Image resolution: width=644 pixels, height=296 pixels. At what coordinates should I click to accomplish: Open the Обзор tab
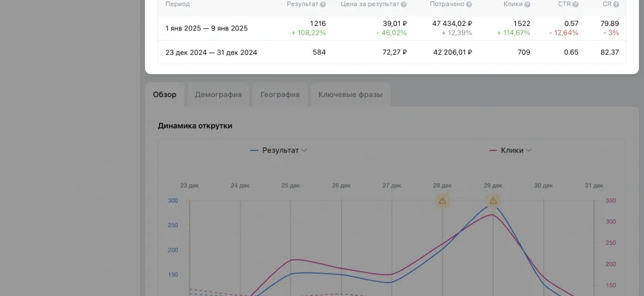pos(164,95)
